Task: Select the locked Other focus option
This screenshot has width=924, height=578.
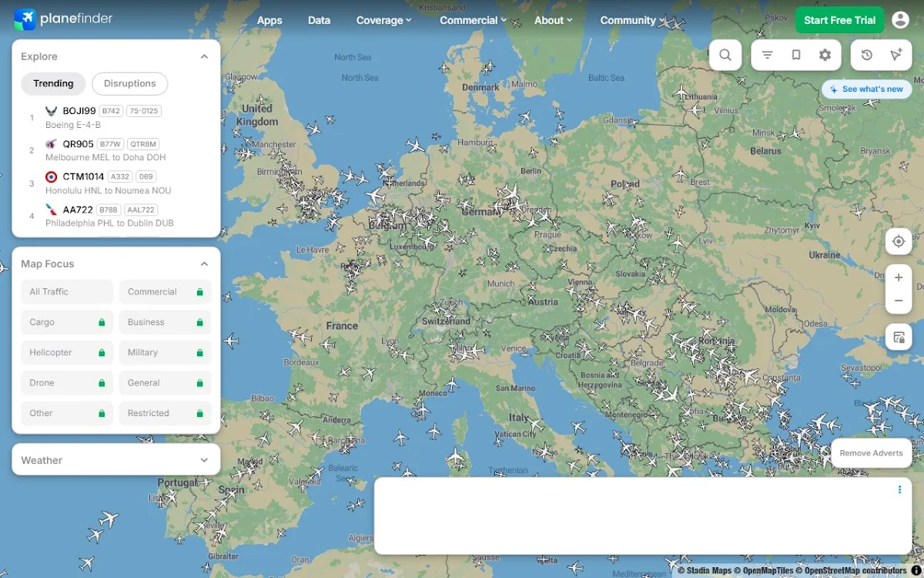Action: tap(67, 413)
